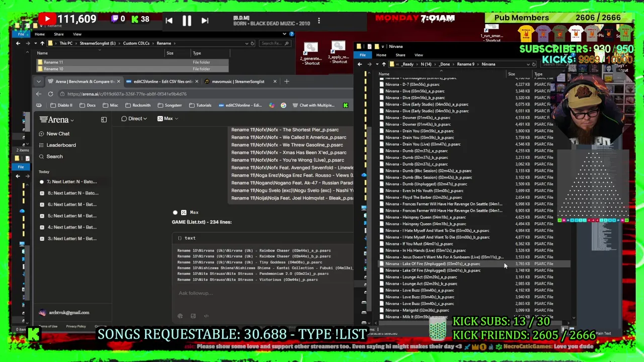Open archtvuk@gmail.com account menu
The image size is (644, 362).
(x=64, y=313)
